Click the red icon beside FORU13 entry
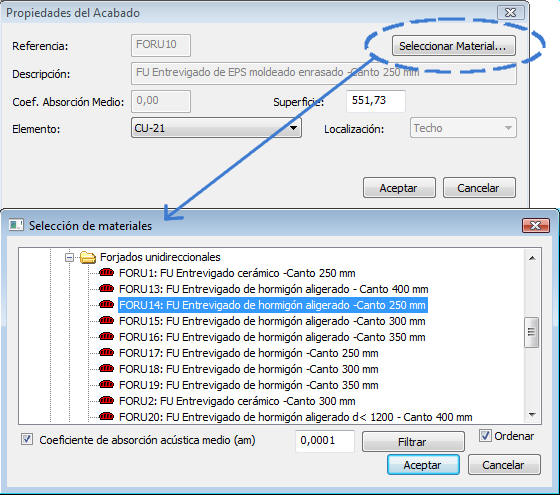The width and height of the screenshot is (560, 495). tap(106, 289)
